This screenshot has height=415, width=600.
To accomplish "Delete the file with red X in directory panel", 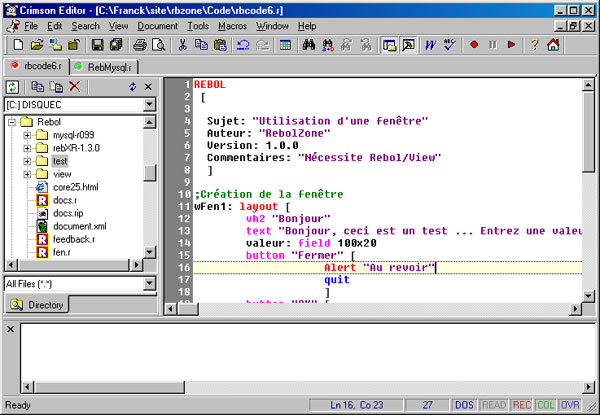I will coord(75,86).
